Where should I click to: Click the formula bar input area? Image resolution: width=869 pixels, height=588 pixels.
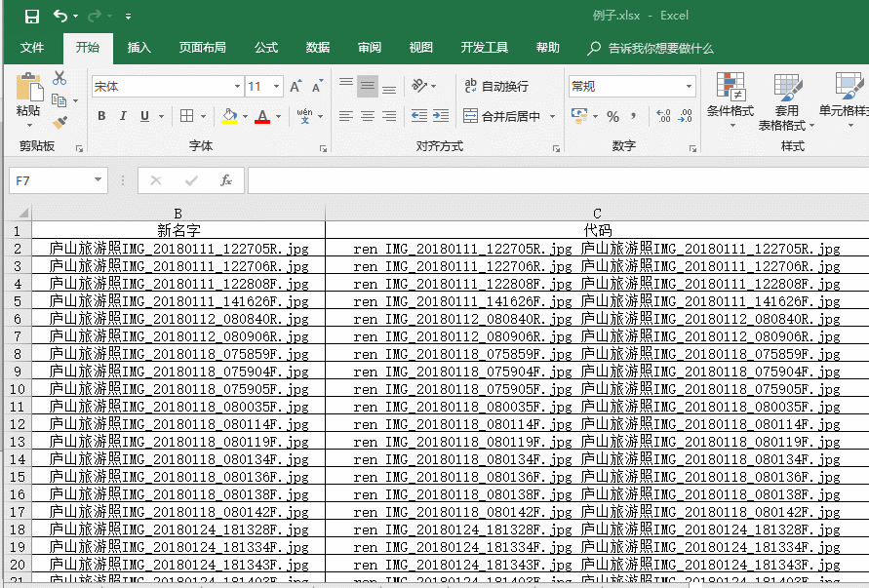pos(558,180)
